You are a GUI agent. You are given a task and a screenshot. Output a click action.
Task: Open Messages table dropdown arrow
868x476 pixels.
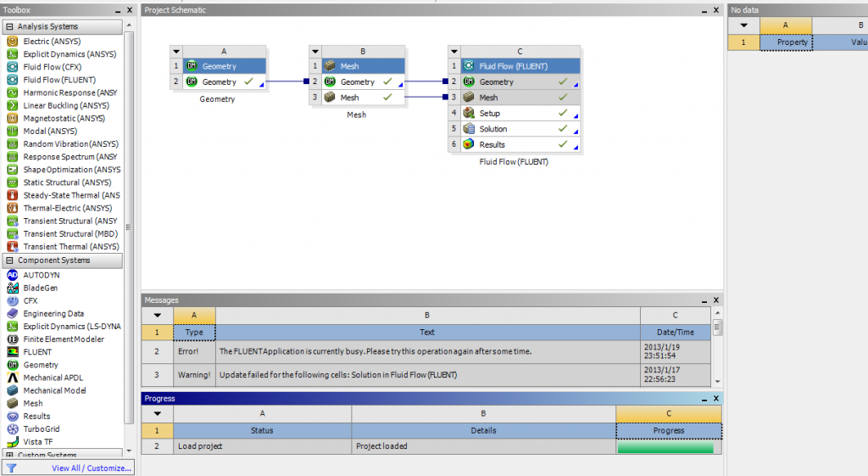click(157, 316)
